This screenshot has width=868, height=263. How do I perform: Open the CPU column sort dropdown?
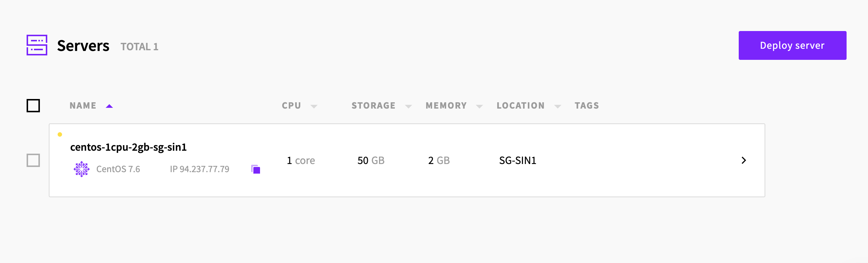click(x=314, y=106)
